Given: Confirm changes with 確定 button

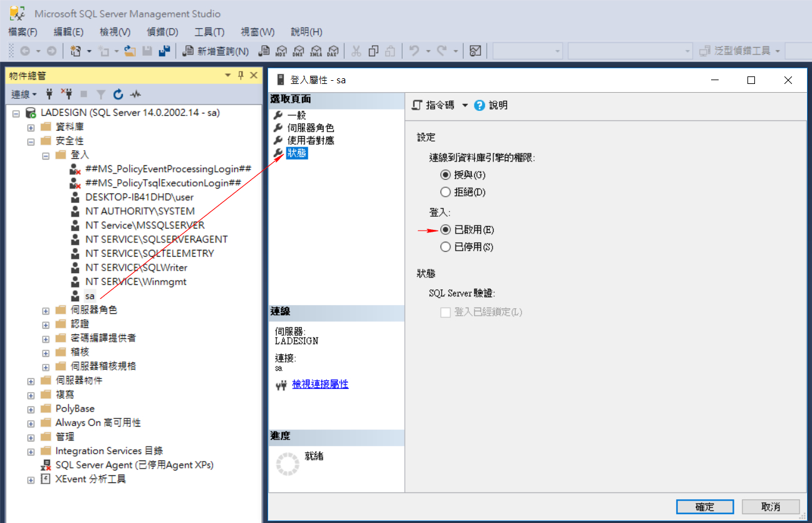Looking at the screenshot, I should pyautogui.click(x=704, y=507).
